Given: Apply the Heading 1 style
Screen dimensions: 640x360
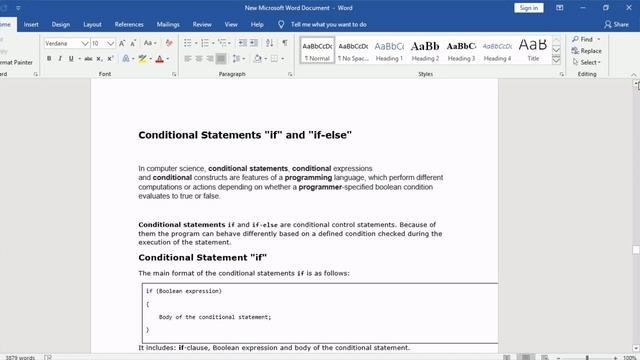Looking at the screenshot, I should click(389, 51).
